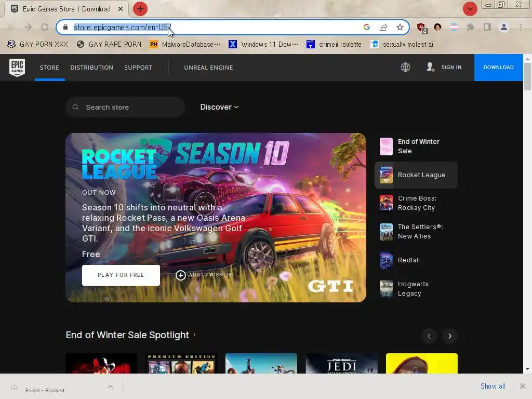Open the DISTRIBUTION nav item
The image size is (532, 399).
pyautogui.click(x=91, y=68)
